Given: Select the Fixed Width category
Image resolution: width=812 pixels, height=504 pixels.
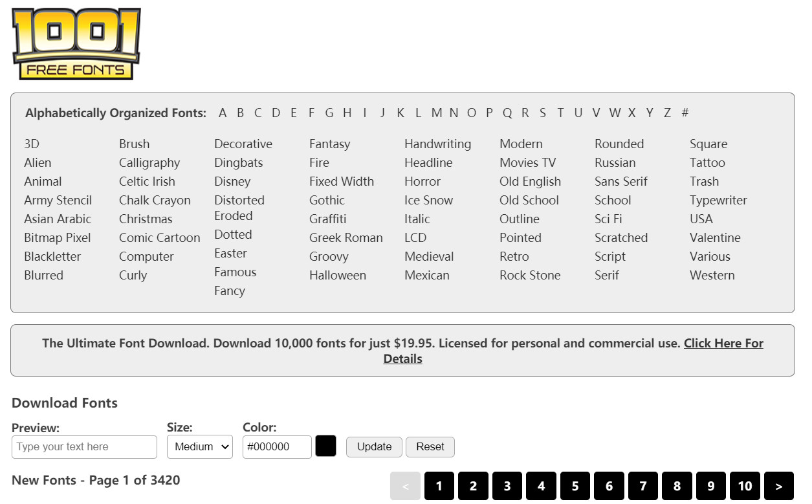Looking at the screenshot, I should 342,181.
